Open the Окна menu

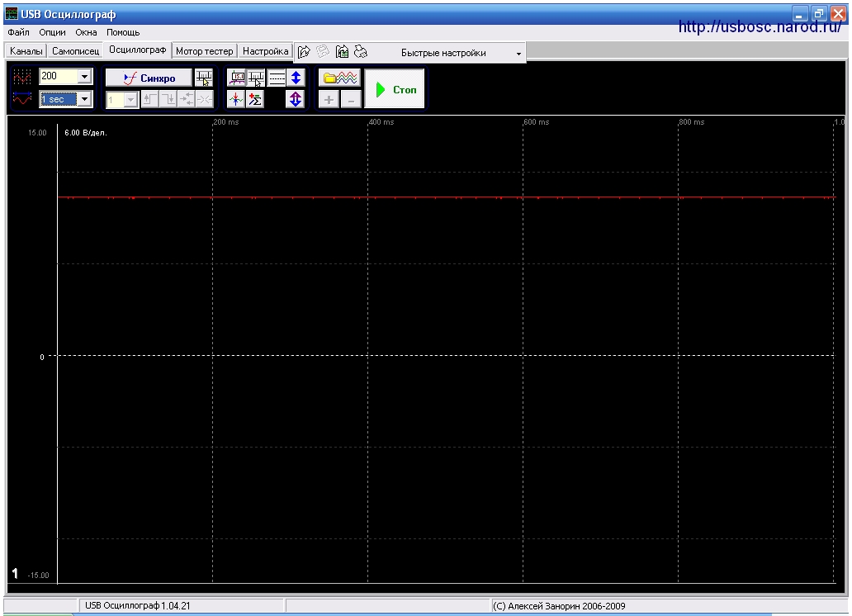click(x=86, y=33)
